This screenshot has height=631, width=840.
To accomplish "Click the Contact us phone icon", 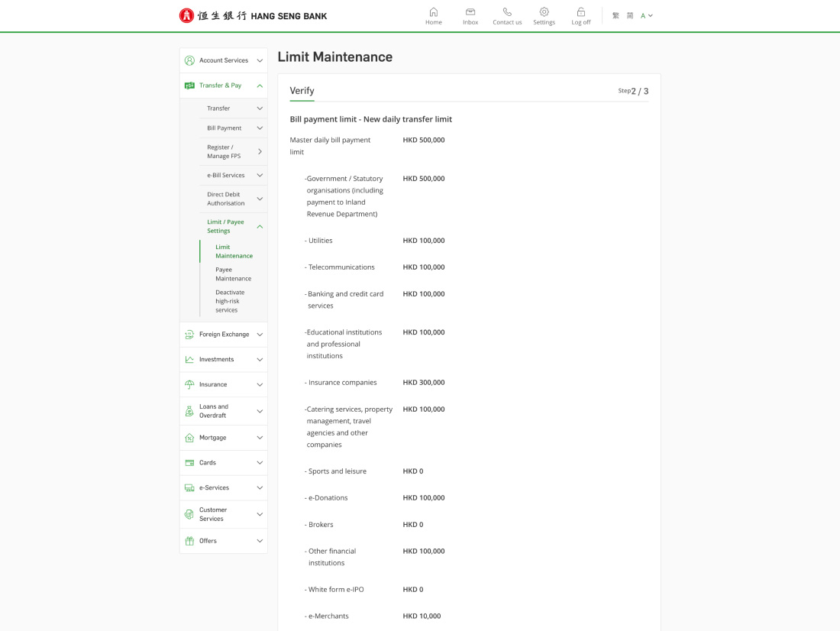I will click(507, 12).
